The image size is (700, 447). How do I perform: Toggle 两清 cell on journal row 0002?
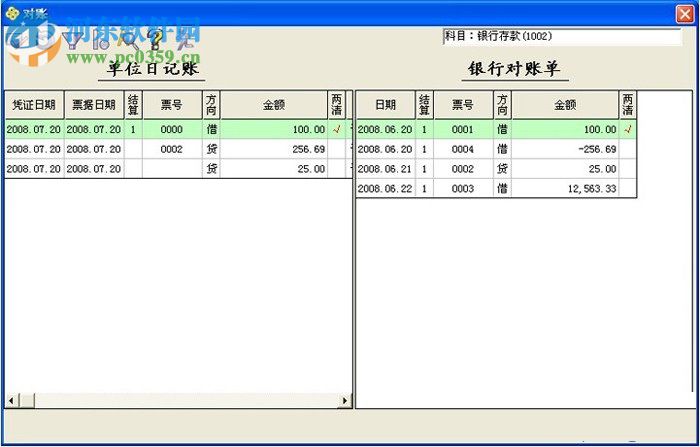pos(337,149)
